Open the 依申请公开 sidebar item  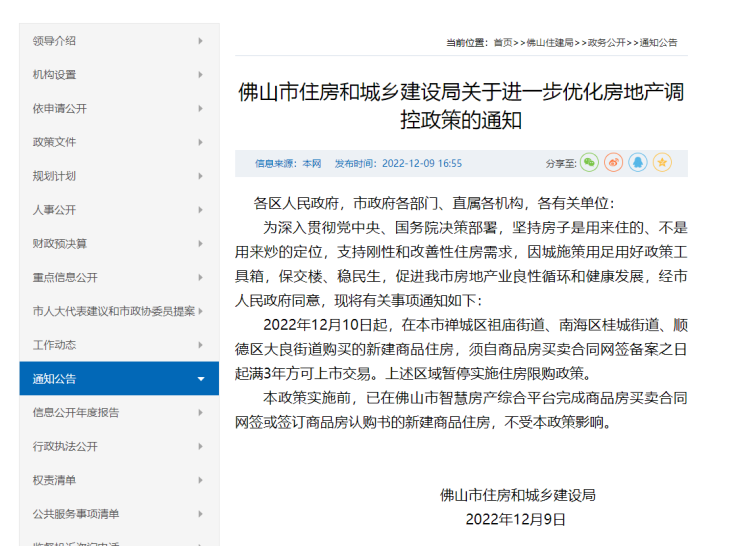pos(60,108)
